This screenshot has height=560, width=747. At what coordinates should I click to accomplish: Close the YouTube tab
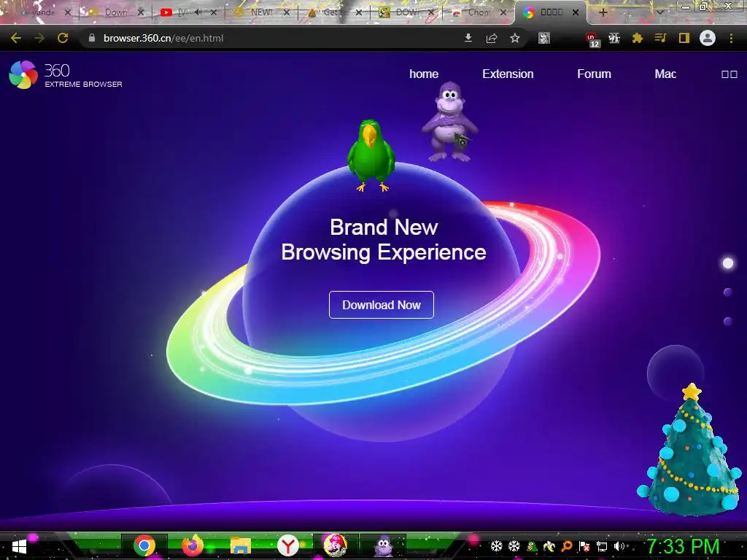[214, 13]
